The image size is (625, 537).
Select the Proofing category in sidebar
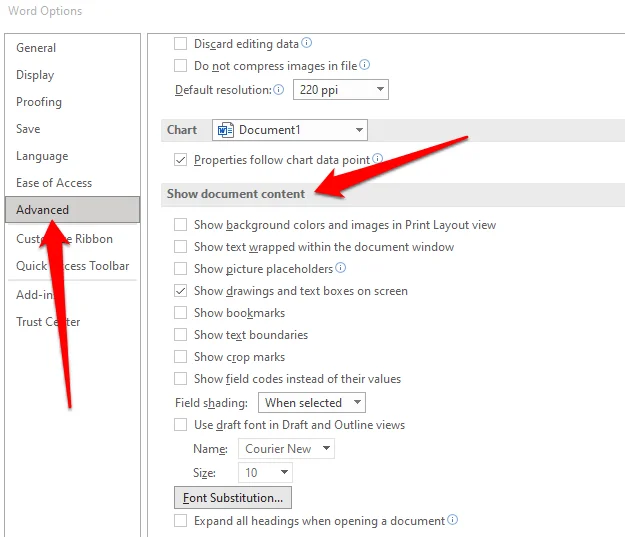click(x=39, y=102)
